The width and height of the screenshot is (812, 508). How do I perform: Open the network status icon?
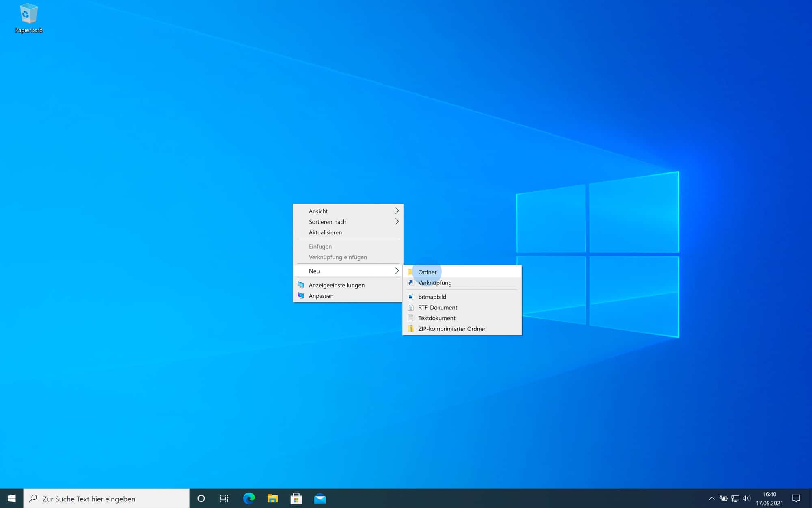[735, 499]
